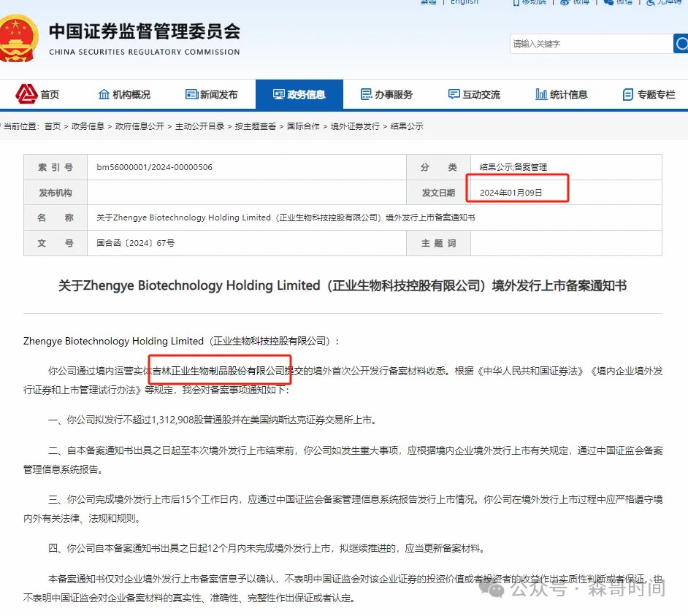Open the 新闻发布 navigation tab

coord(212,94)
